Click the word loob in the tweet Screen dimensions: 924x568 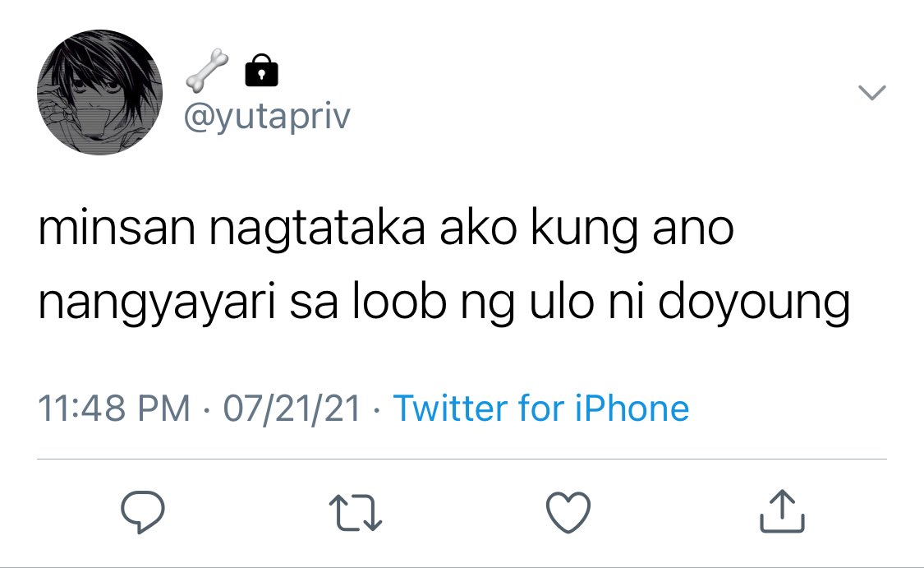[399, 302]
